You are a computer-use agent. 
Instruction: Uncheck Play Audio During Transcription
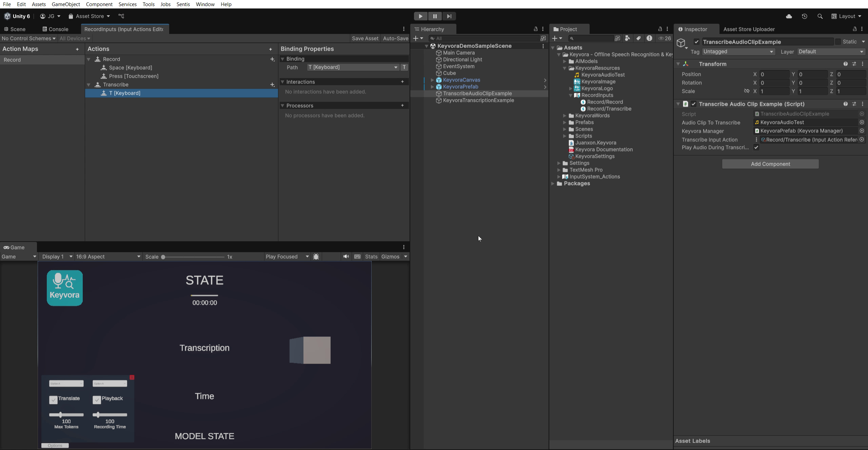tap(756, 147)
